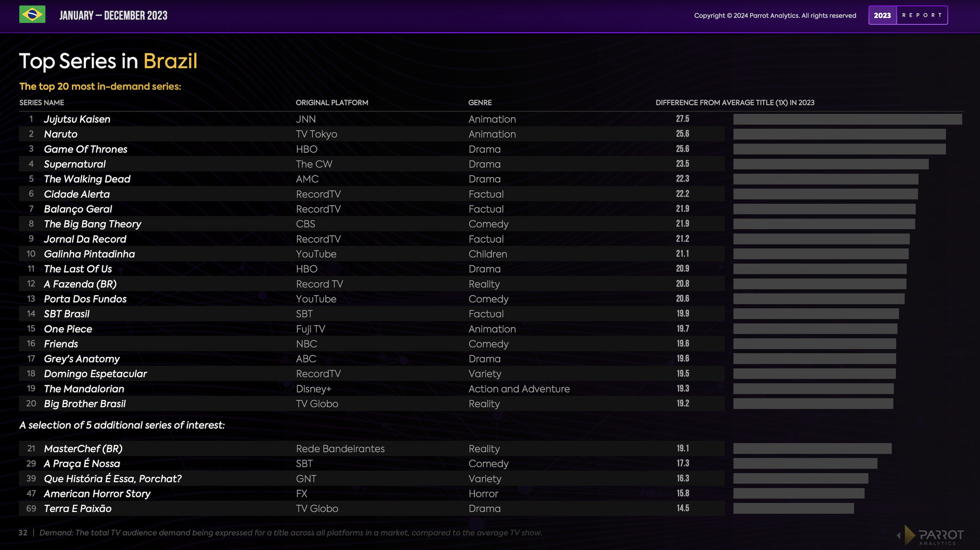Select the Jornal Da Record series name
The width and height of the screenshot is (980, 550).
tap(85, 239)
